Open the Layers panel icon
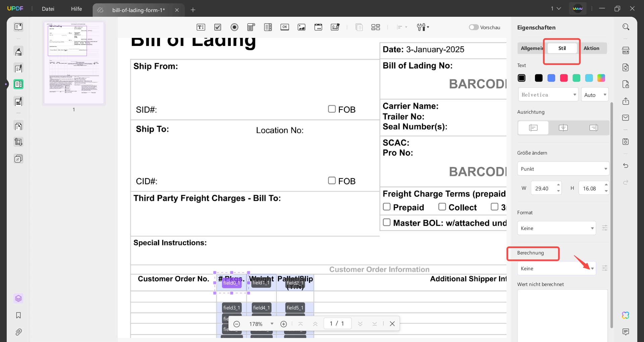The image size is (644, 342). coord(18,298)
